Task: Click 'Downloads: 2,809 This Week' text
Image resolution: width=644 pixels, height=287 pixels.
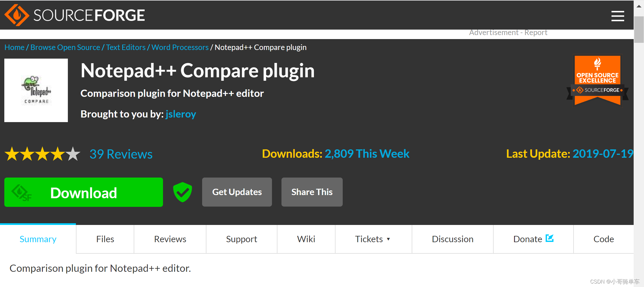Action: click(336, 154)
